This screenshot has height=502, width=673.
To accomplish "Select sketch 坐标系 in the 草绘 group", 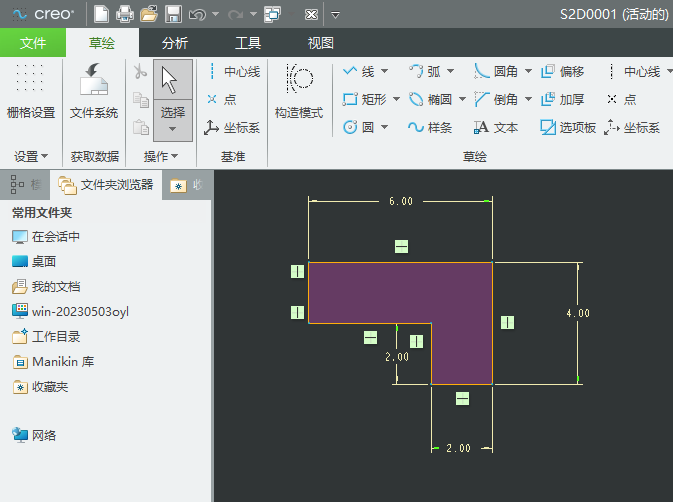I will click(x=632, y=127).
